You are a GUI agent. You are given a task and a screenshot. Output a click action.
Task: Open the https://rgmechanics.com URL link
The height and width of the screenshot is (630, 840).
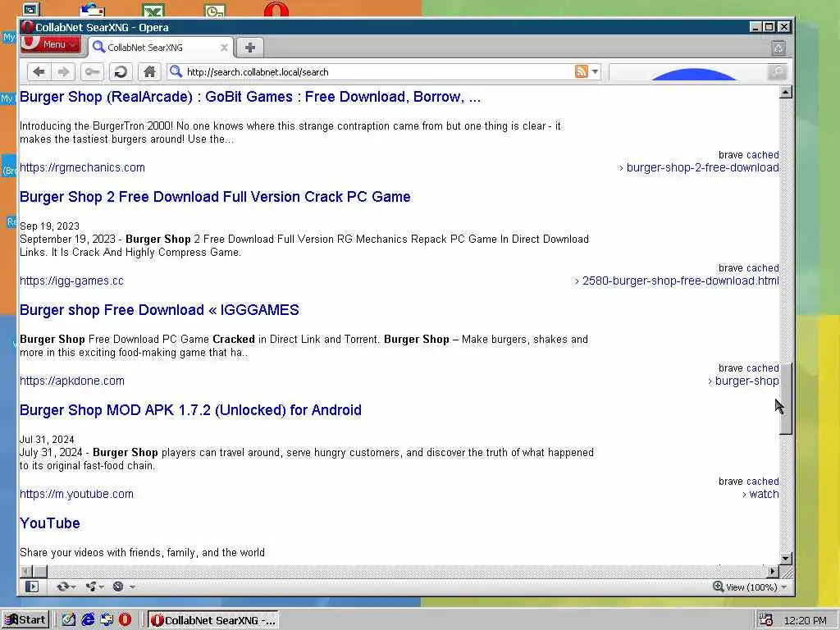pyautogui.click(x=83, y=167)
